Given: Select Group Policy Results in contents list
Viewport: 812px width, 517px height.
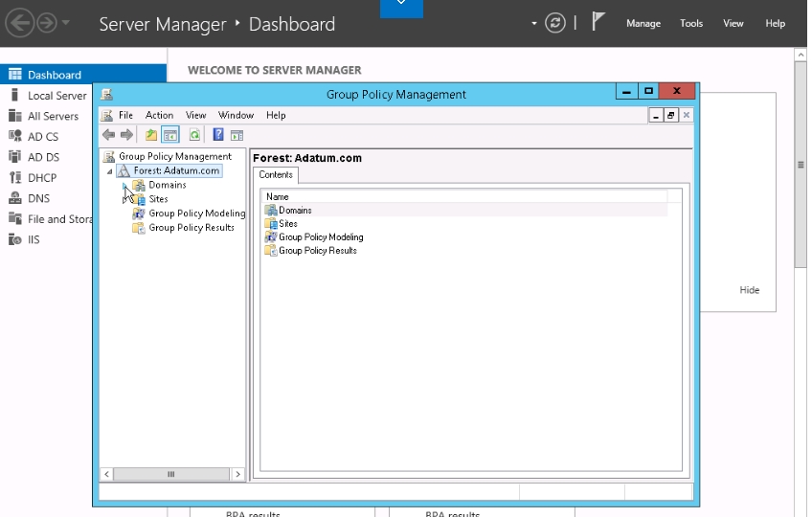Looking at the screenshot, I should [x=317, y=251].
